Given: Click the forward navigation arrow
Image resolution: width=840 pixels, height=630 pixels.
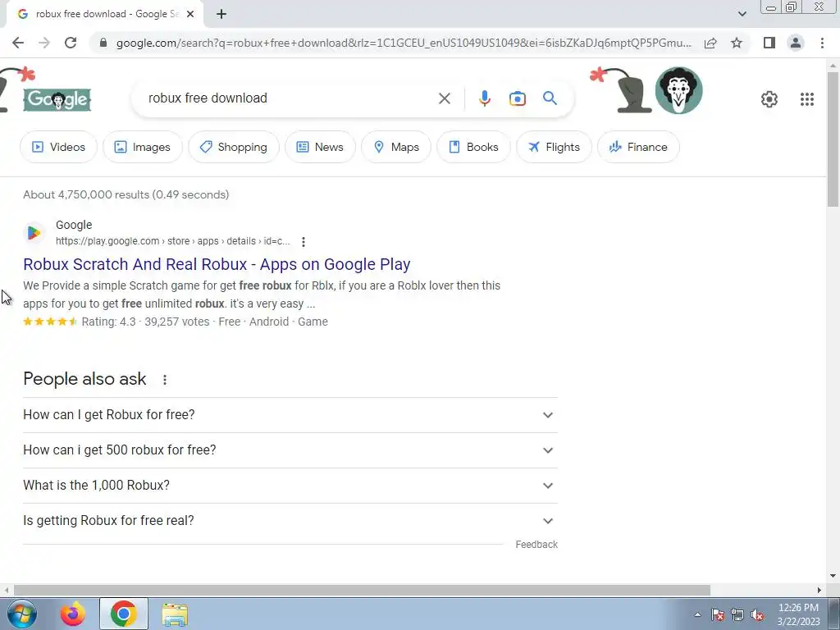Looking at the screenshot, I should pos(44,43).
